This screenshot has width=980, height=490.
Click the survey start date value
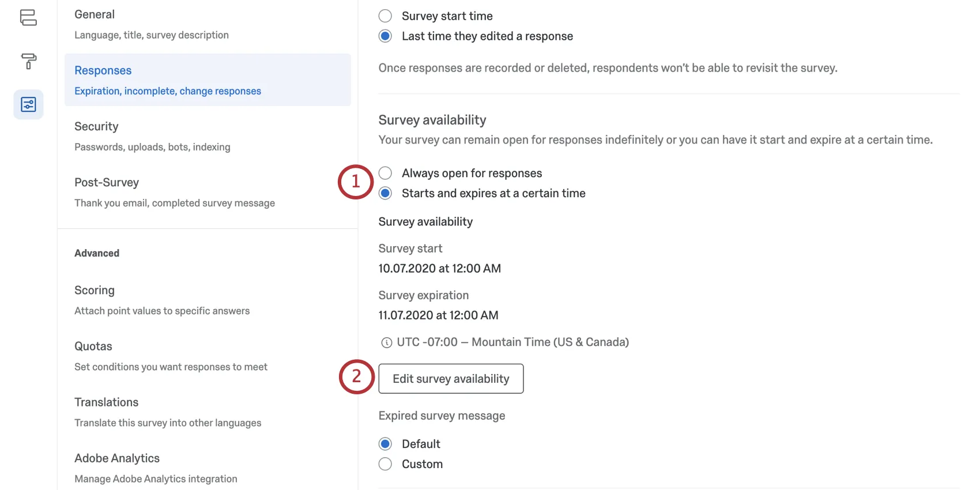[x=439, y=269]
